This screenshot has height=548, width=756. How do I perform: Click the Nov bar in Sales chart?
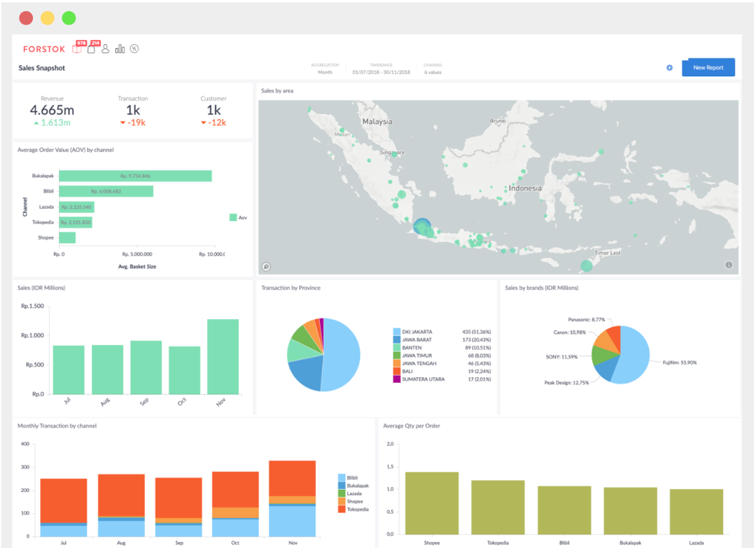pyautogui.click(x=223, y=357)
